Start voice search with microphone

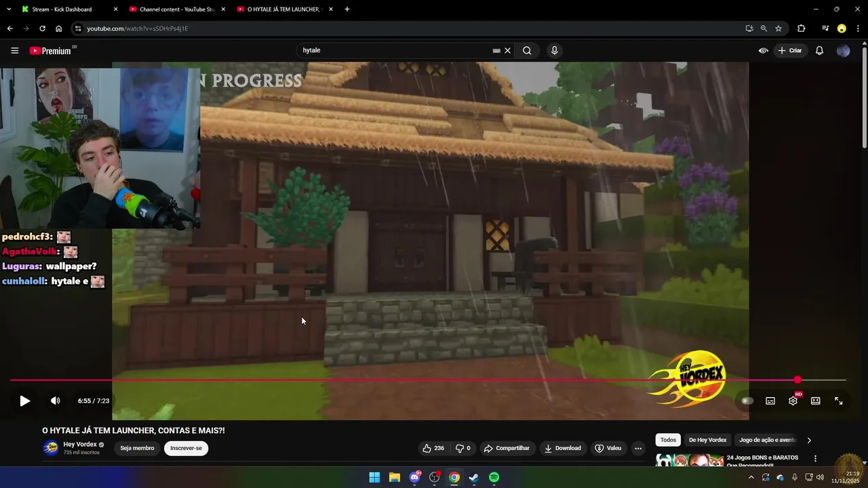[x=555, y=50]
